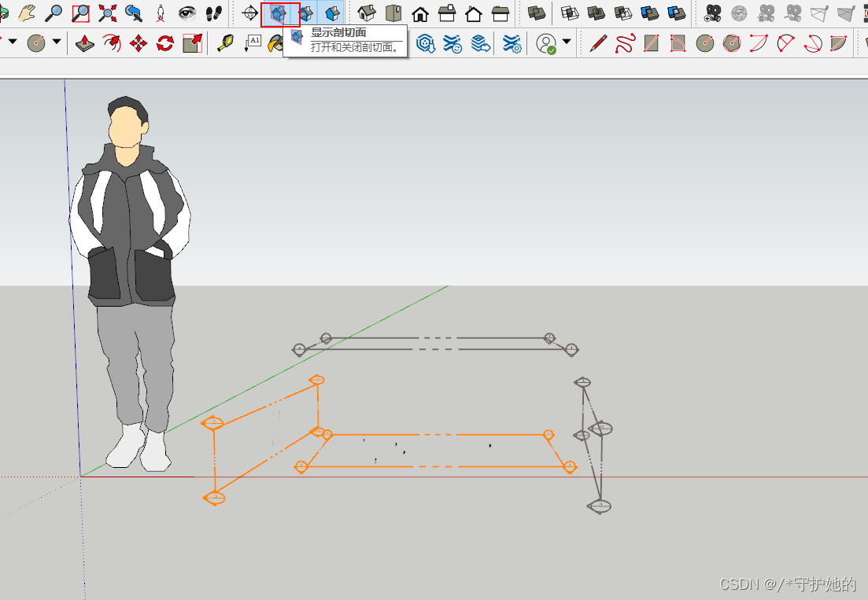Image resolution: width=868 pixels, height=600 pixels.
Task: Select the Push/Pull tool
Action: click(84, 42)
